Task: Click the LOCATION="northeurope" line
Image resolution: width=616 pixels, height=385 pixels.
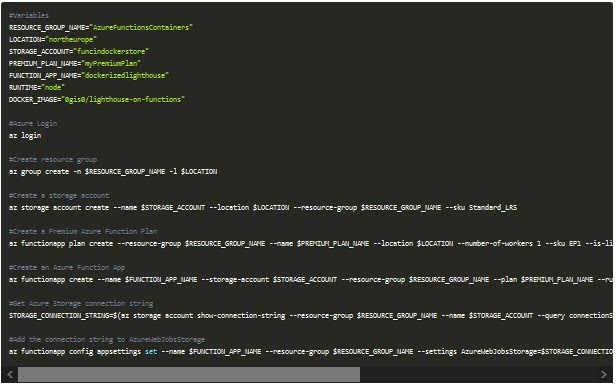Action: pyautogui.click(x=53, y=39)
